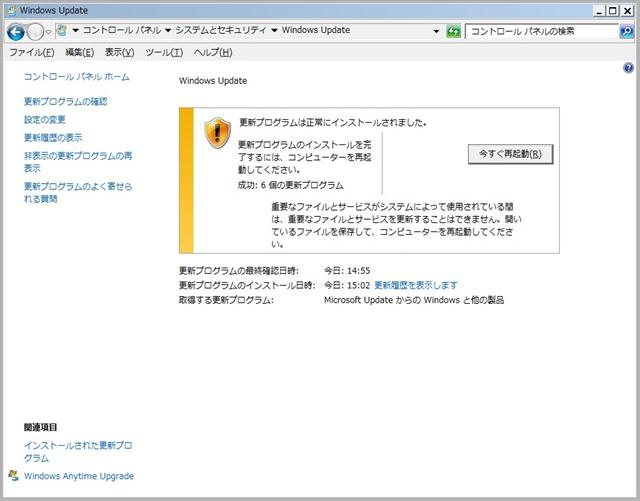Screen dimensions: 640x501
Task: Open the ファイル(F) menu
Action: point(32,52)
